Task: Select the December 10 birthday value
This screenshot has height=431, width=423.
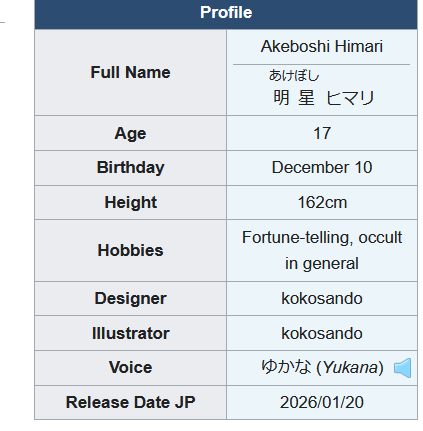Action: tap(322, 167)
